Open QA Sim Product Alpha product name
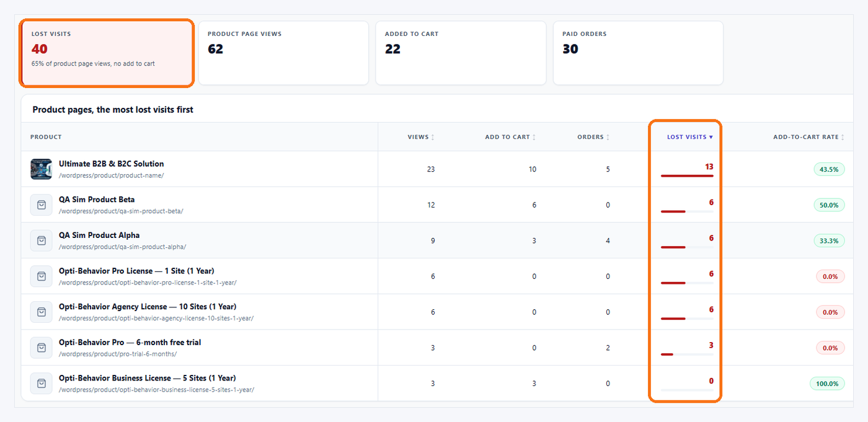868x422 pixels. click(99, 235)
